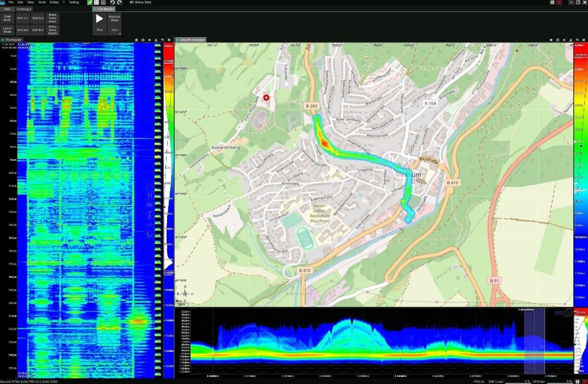588x384 pixels.
Task: Pause the Geo RF Heatmap panel
Action: coord(564,40)
